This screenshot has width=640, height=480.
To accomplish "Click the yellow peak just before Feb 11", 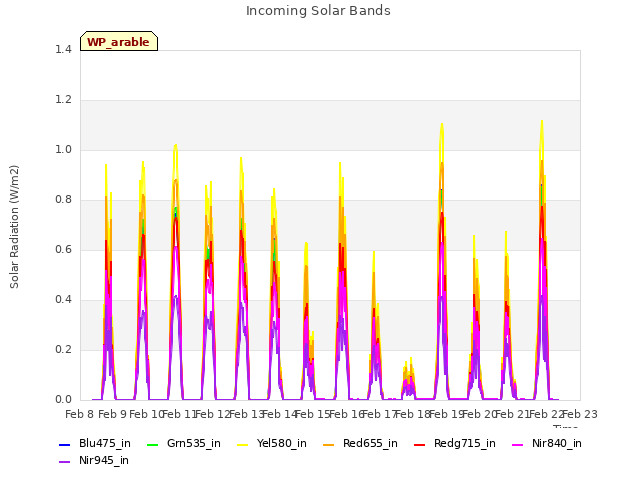I will 176,146.
